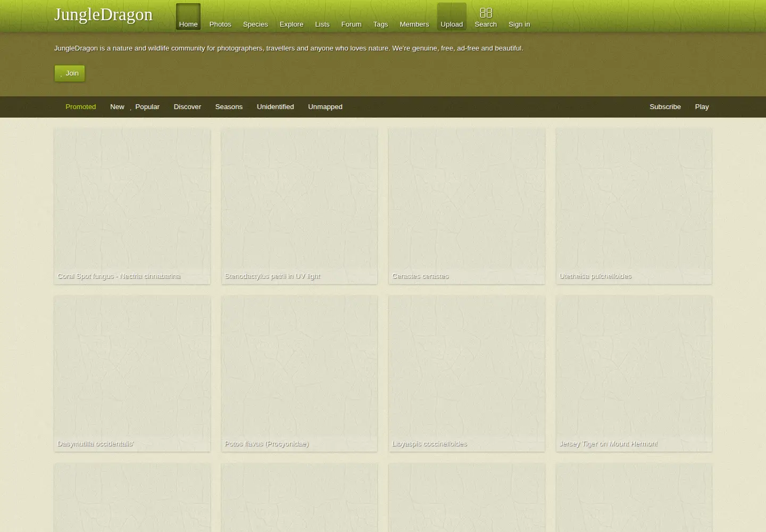Open the Utetheisa pulchelloides photo card
This screenshot has height=532, width=766.
point(634,206)
